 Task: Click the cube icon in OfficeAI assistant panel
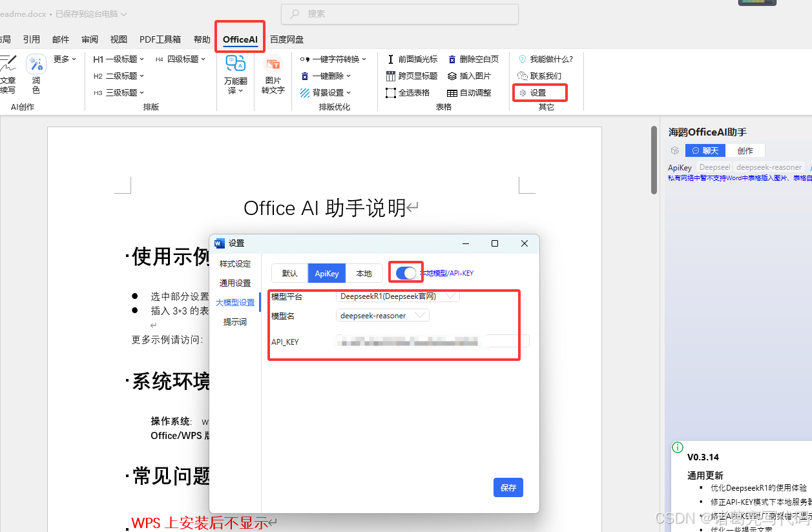coord(675,150)
